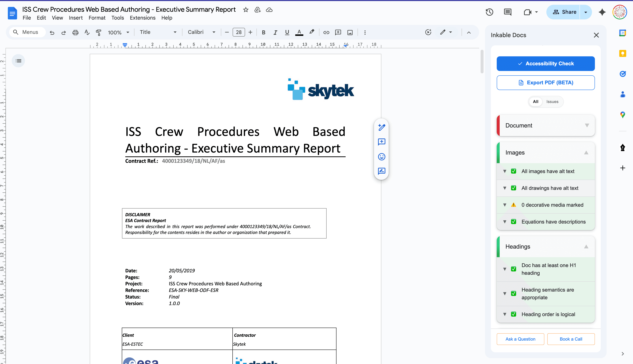Run the Accessibility Check

pyautogui.click(x=546, y=63)
